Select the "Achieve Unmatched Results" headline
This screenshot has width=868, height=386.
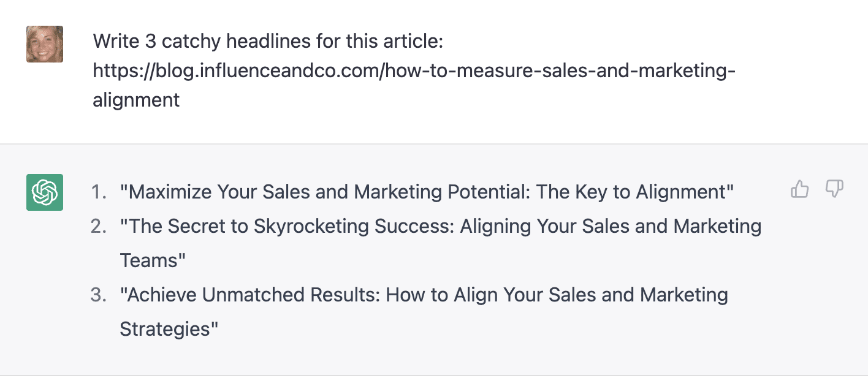424,295
